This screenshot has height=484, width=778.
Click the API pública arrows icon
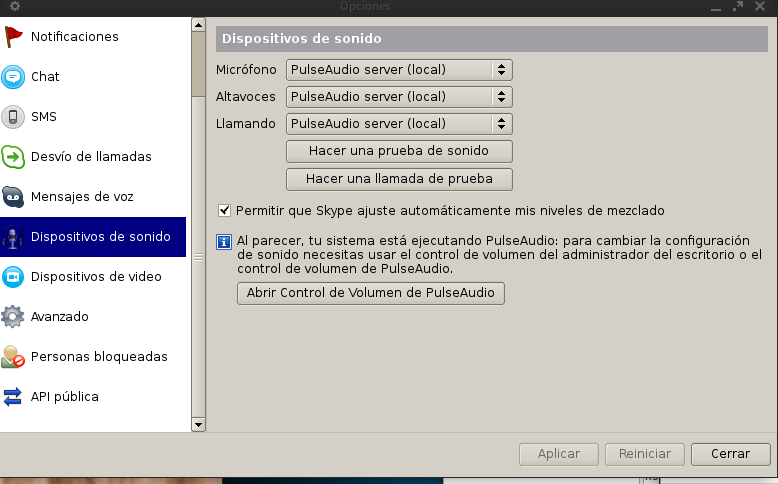(13, 397)
